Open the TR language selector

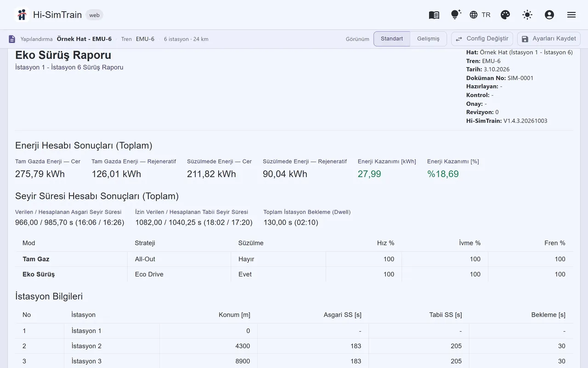pos(480,15)
